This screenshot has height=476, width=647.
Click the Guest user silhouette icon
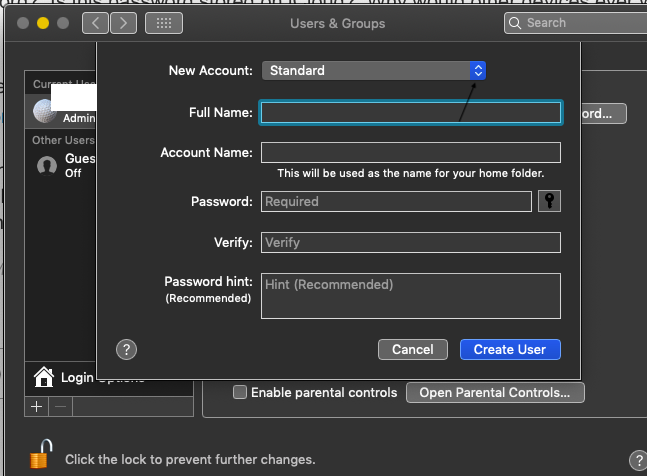[47, 166]
